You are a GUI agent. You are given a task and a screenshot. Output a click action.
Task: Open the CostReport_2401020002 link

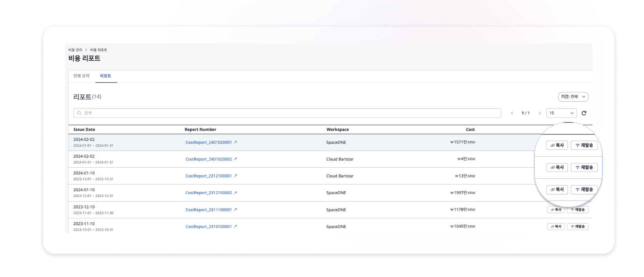tap(209, 159)
